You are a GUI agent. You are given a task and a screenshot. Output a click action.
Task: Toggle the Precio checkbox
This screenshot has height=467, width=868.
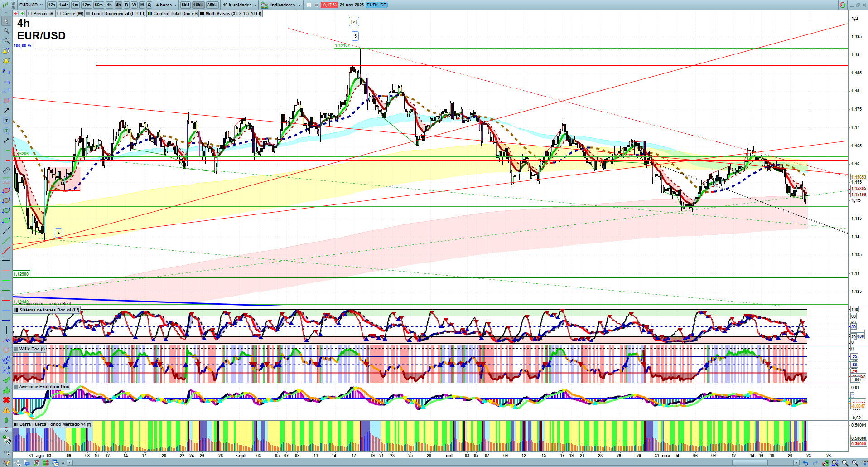pos(30,14)
